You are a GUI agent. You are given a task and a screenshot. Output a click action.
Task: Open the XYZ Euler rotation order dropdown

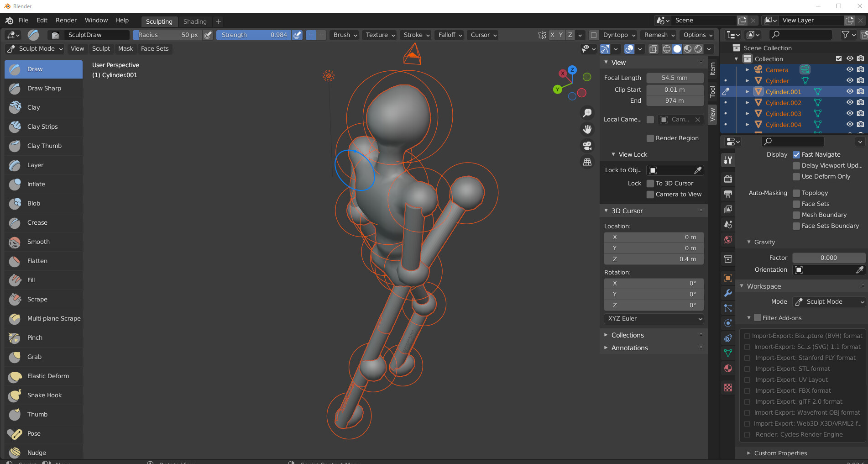click(x=654, y=318)
